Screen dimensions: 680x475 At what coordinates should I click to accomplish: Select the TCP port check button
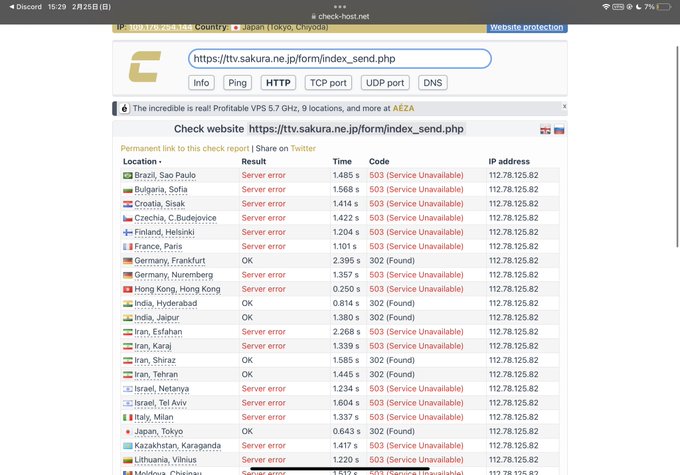tap(328, 83)
